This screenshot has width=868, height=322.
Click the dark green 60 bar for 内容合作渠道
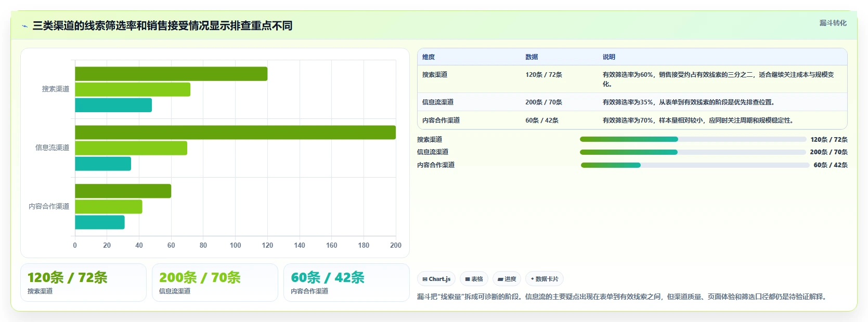123,191
